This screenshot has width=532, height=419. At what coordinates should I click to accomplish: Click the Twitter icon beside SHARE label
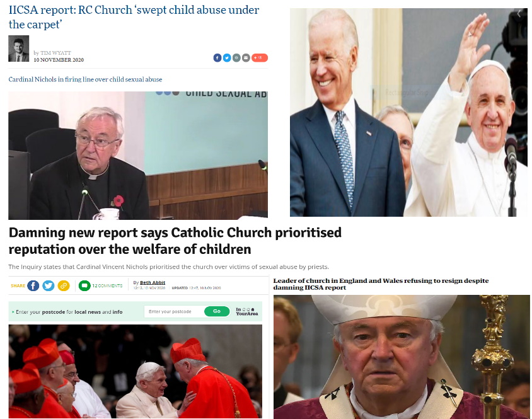click(48, 285)
